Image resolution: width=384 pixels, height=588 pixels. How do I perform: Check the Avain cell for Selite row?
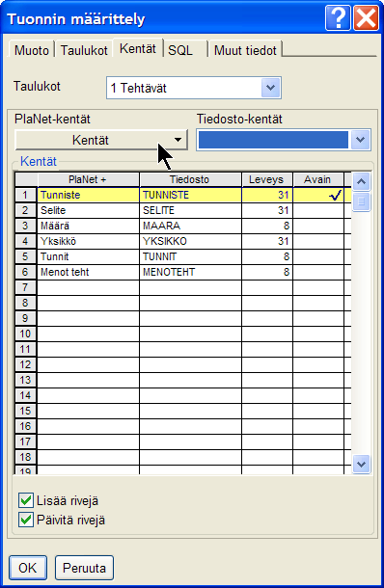point(318,210)
